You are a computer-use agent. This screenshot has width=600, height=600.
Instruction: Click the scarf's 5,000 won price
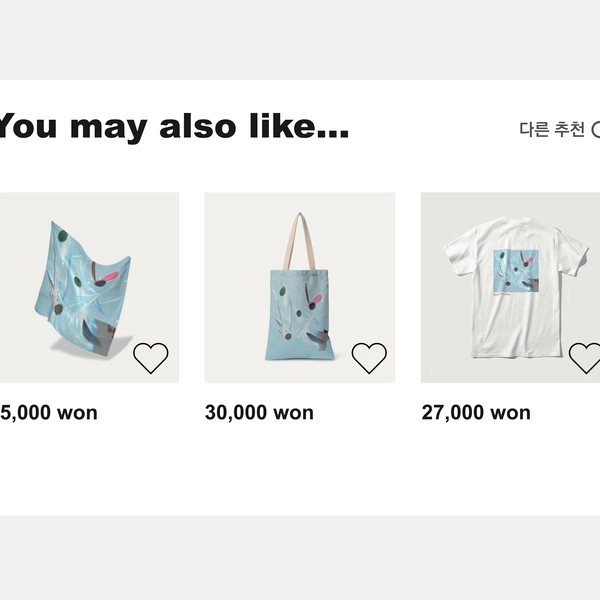[x=49, y=412]
